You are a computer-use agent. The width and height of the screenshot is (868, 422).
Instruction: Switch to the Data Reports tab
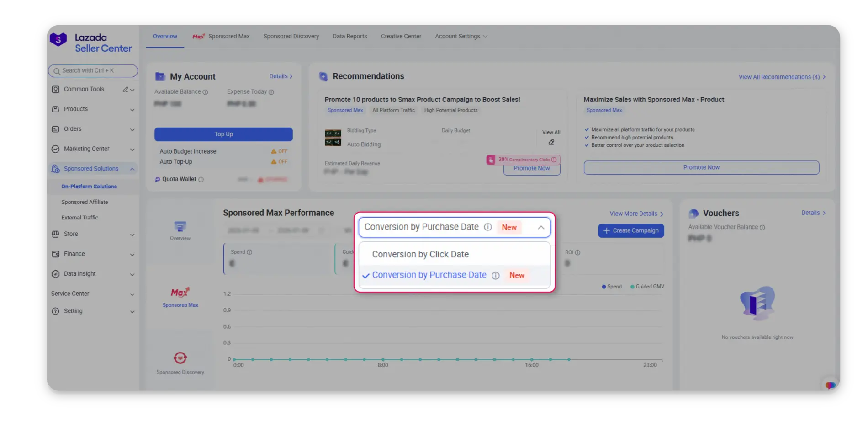pyautogui.click(x=349, y=37)
